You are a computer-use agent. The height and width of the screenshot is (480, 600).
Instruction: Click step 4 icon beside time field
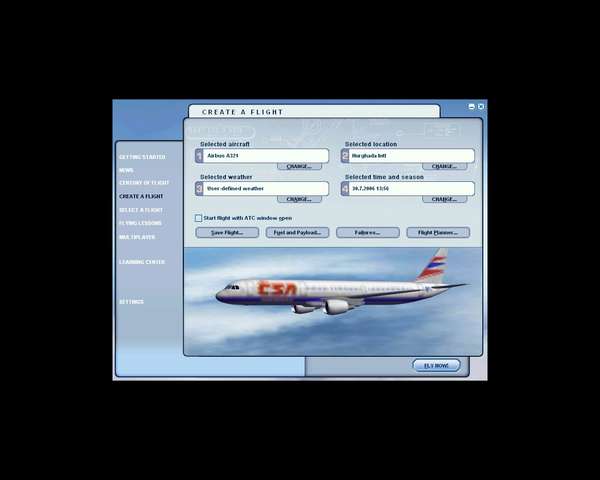[x=345, y=189]
